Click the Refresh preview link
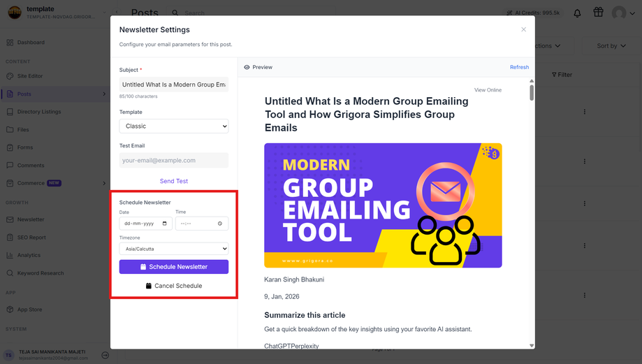The image size is (642, 364). [x=519, y=67]
